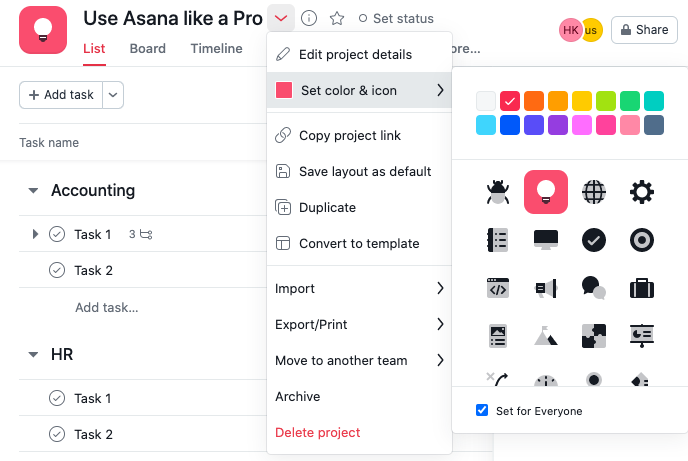
Task: Star the project as a favorite
Action: 337,18
